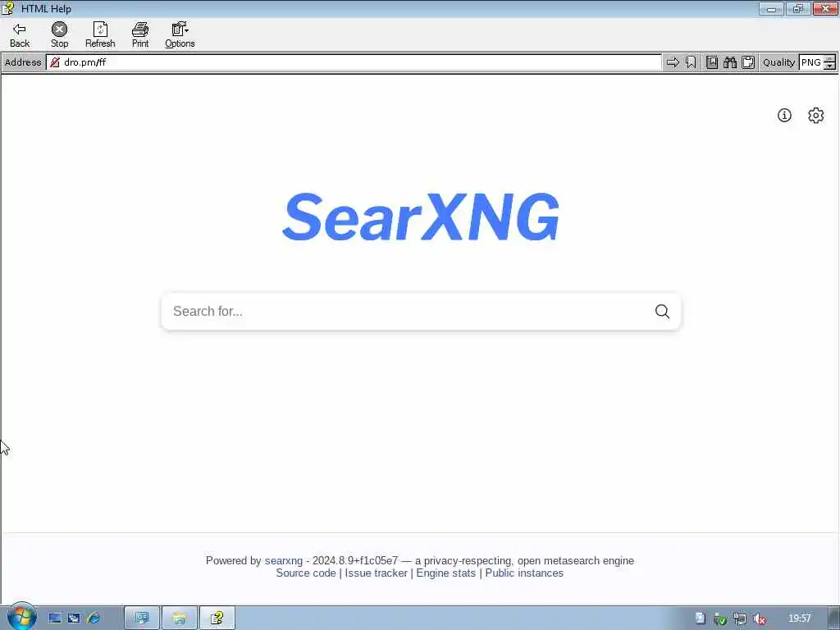This screenshot has width=840, height=630.
Task: Click the muted volume tray icon
Action: point(759,619)
